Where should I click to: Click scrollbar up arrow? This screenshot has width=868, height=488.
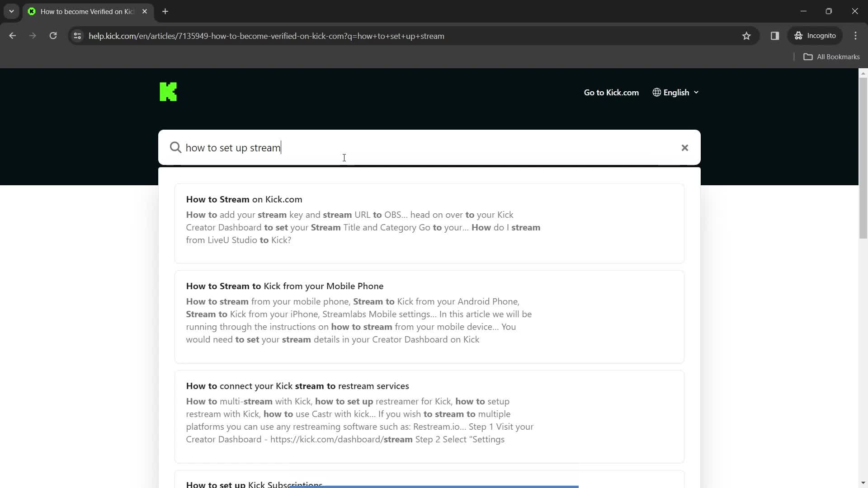863,73
